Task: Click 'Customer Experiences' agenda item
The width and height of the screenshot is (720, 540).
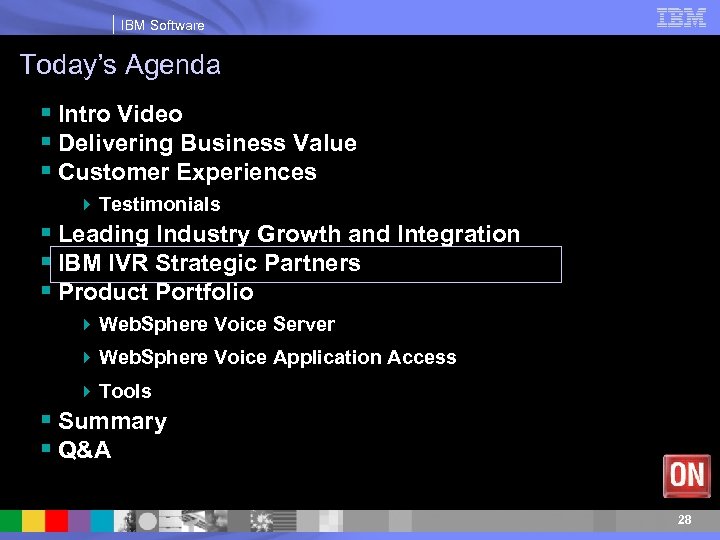Action: coord(187,172)
